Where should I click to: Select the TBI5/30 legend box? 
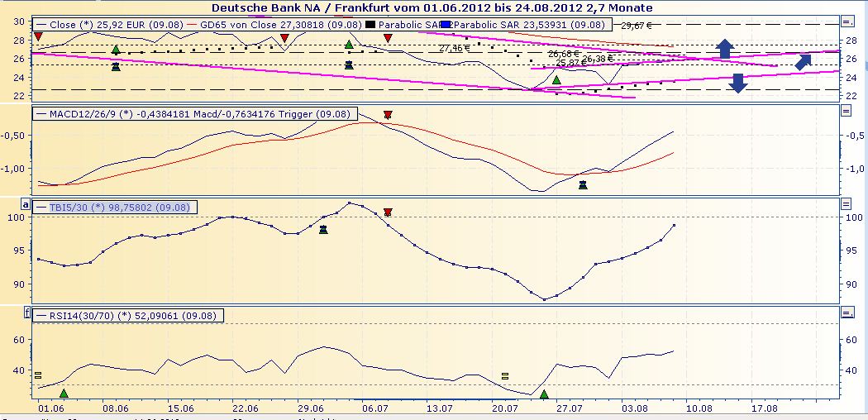click(x=115, y=207)
